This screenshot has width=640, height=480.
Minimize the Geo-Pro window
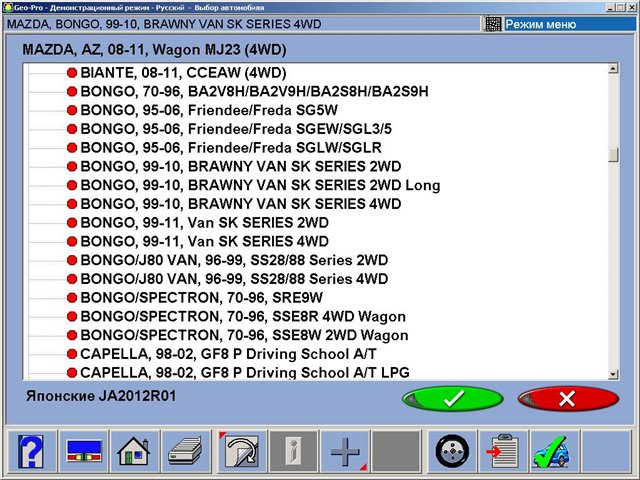pos(611,7)
